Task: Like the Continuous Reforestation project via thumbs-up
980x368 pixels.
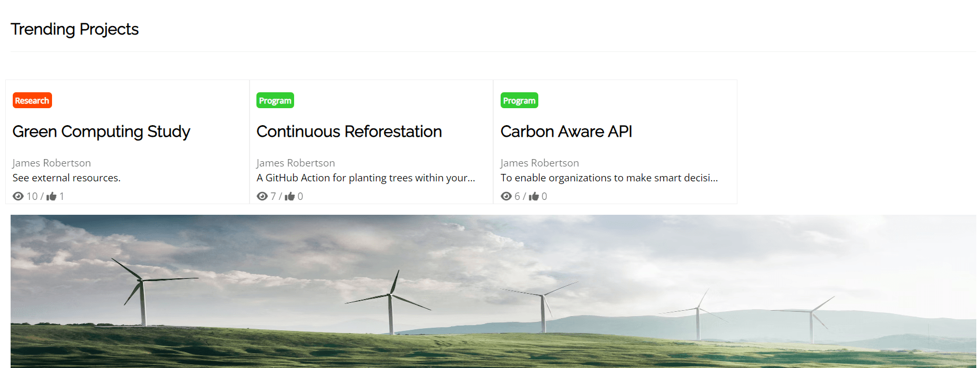Action: pyautogui.click(x=290, y=196)
